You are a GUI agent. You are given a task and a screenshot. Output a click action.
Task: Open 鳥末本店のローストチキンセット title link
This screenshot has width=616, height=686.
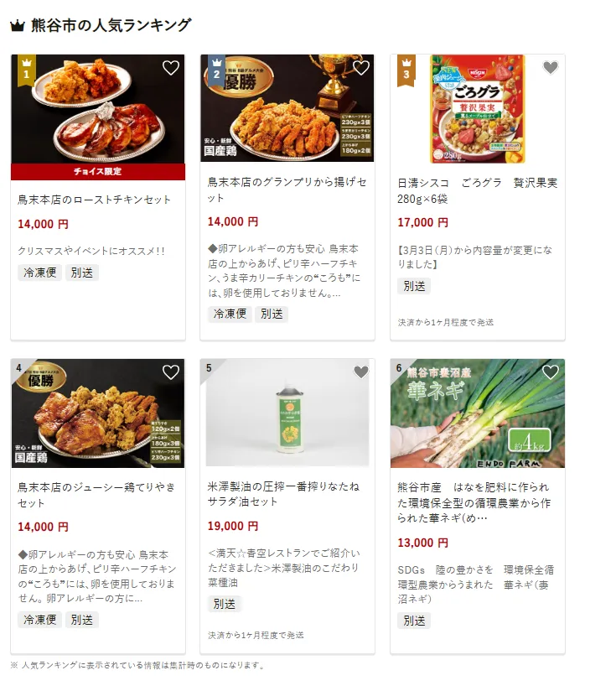(x=94, y=200)
